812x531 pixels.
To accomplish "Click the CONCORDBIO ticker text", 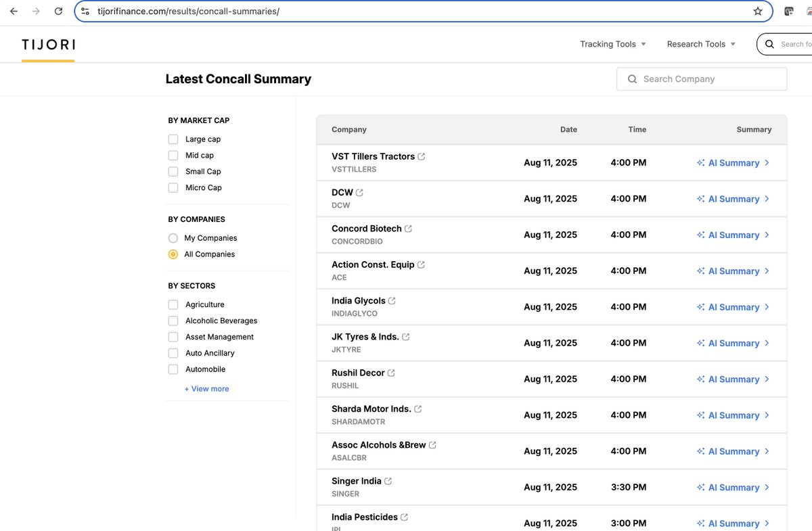I will pyautogui.click(x=357, y=241).
